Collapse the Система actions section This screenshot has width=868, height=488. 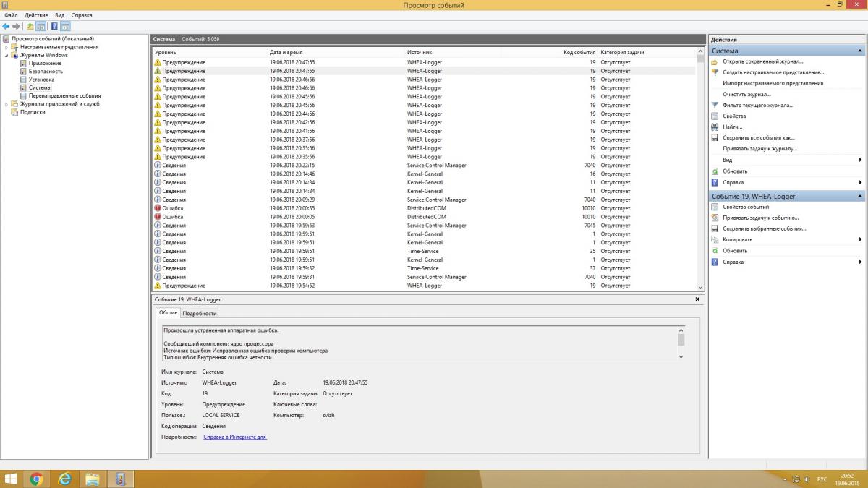(860, 51)
